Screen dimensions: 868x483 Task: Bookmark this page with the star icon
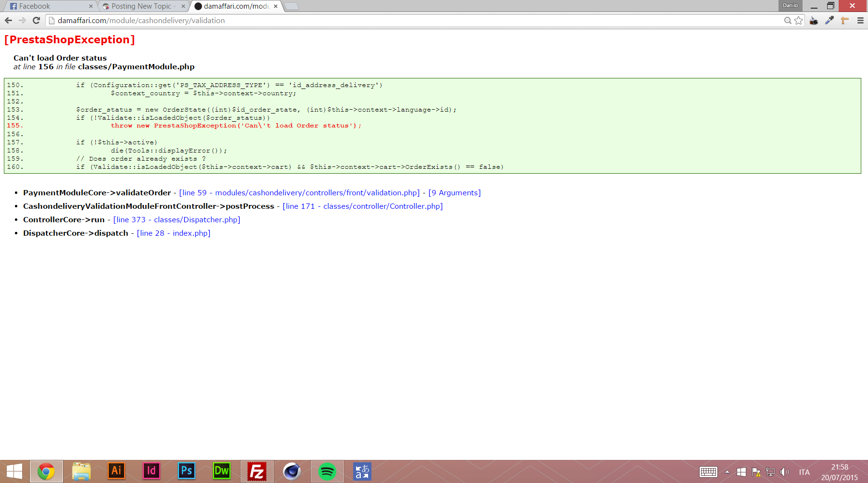coord(799,21)
